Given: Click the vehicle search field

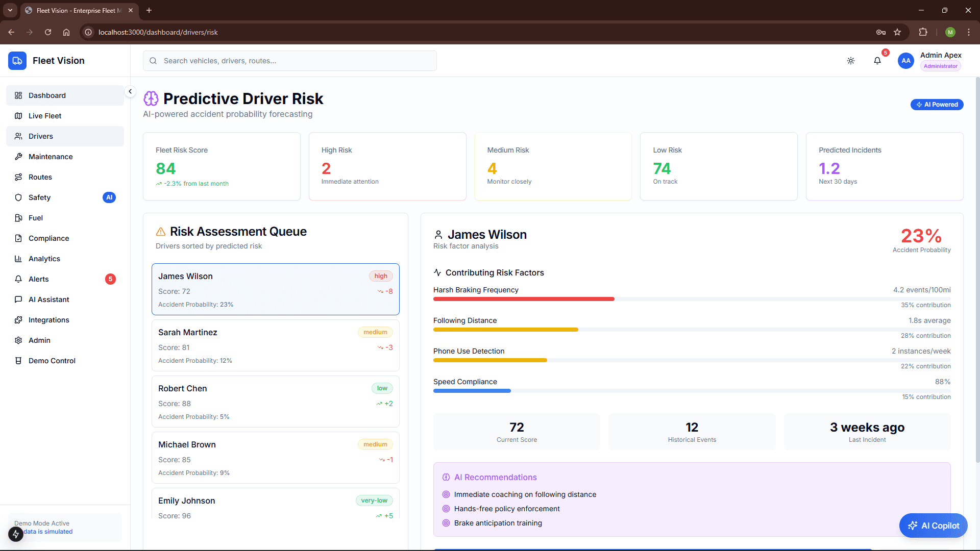Looking at the screenshot, I should (x=289, y=61).
